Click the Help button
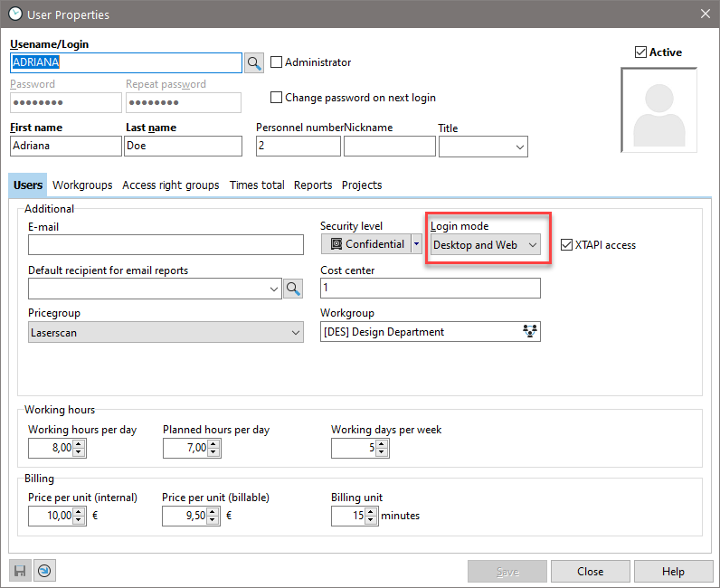 (672, 571)
